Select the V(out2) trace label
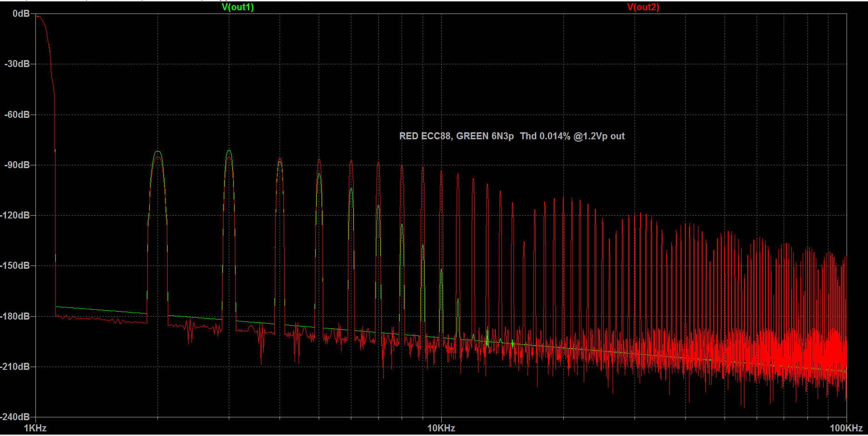Screen dimensions: 868x436 pos(643,7)
